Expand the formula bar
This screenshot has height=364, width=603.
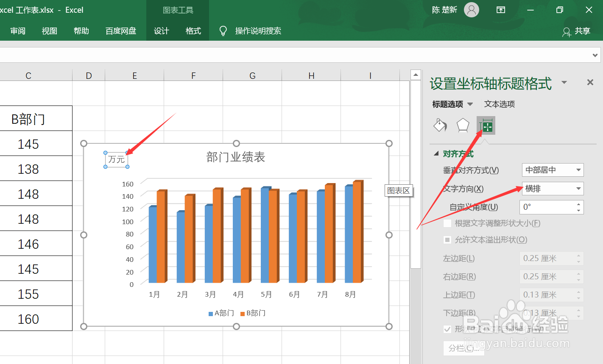point(595,55)
